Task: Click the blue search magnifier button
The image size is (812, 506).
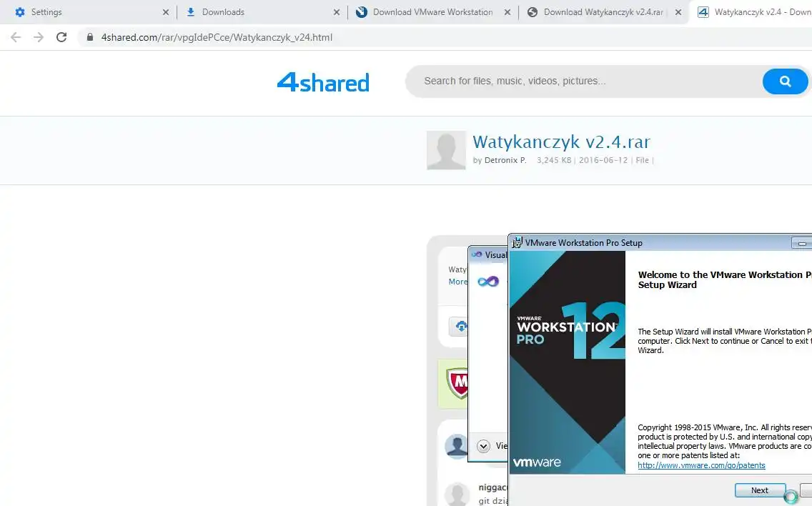Action: [785, 81]
